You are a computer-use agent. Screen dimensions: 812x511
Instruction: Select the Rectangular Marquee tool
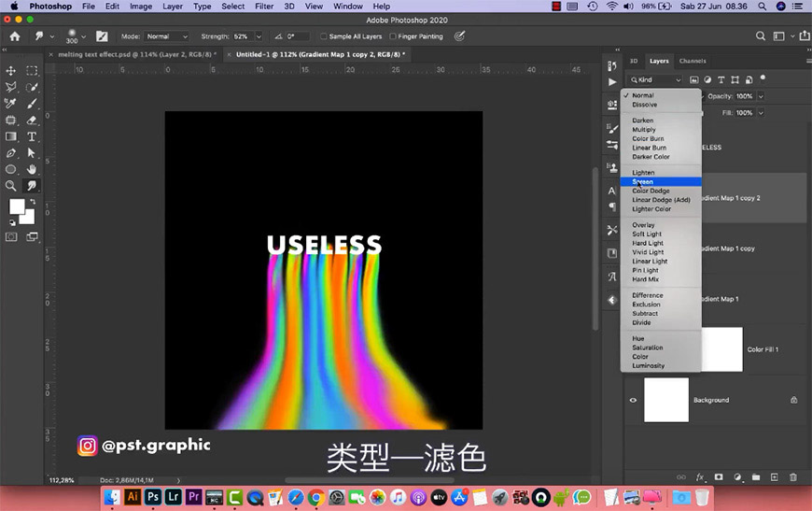click(32, 70)
